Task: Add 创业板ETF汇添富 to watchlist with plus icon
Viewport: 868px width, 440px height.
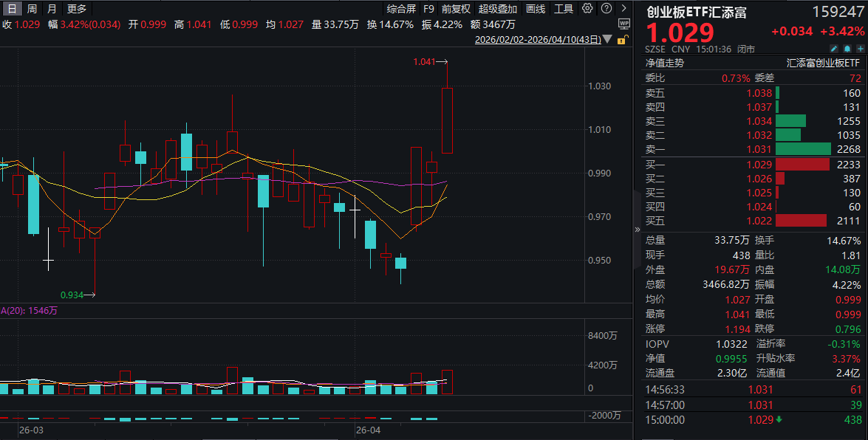Action: pyautogui.click(x=861, y=48)
